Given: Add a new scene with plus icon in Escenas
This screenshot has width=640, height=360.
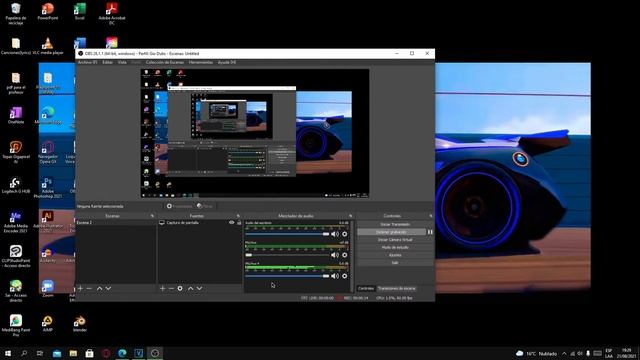Looking at the screenshot, I should pyautogui.click(x=80, y=288).
